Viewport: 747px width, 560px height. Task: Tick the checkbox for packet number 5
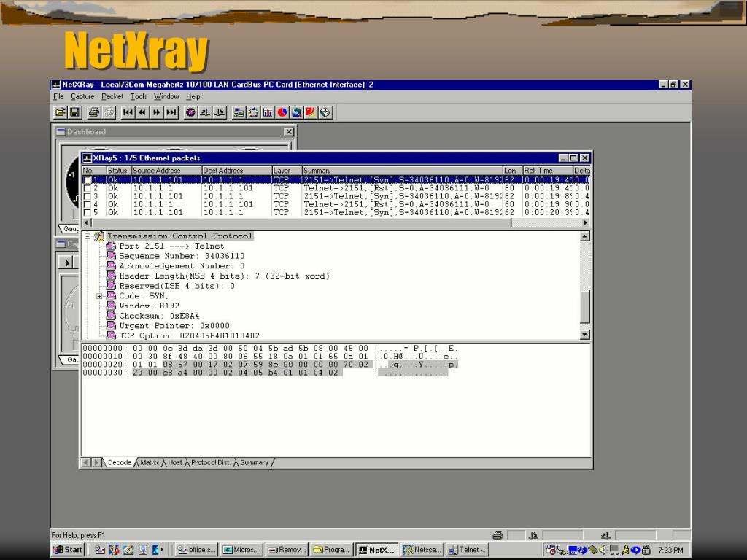[x=88, y=212]
